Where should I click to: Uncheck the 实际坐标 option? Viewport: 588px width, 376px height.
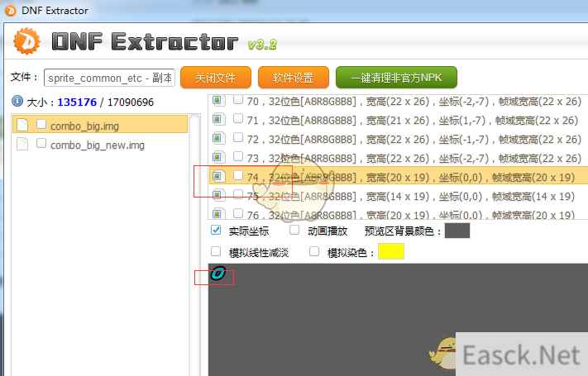216,230
